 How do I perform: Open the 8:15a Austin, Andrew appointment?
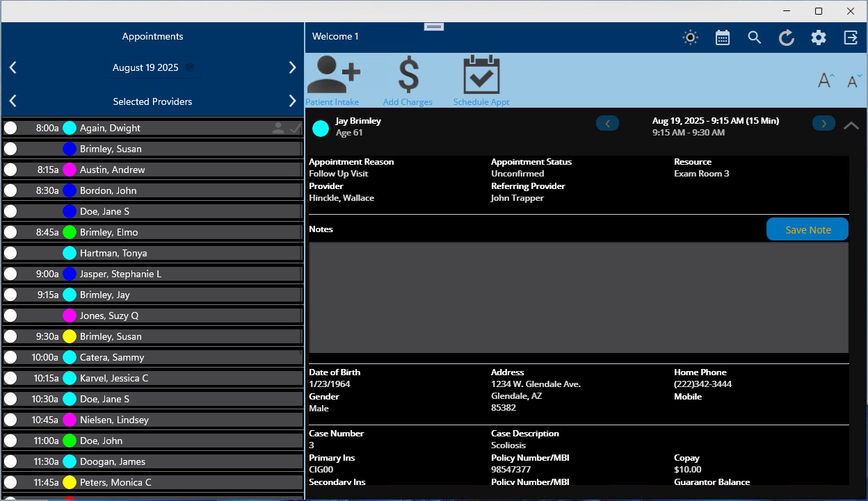coord(152,170)
